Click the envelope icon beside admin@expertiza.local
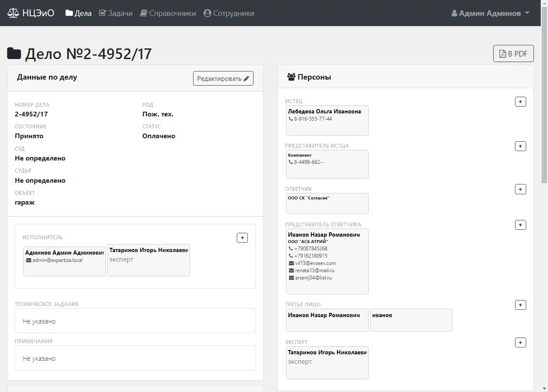Viewport: 548px width, 392px height. click(28, 260)
